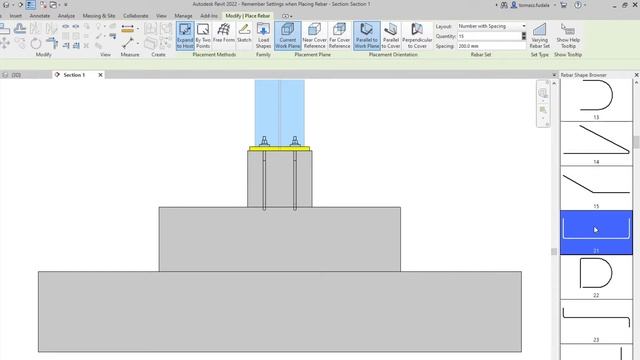
Task: Click the Autodesk App Store cart icon
Action: 564,5
